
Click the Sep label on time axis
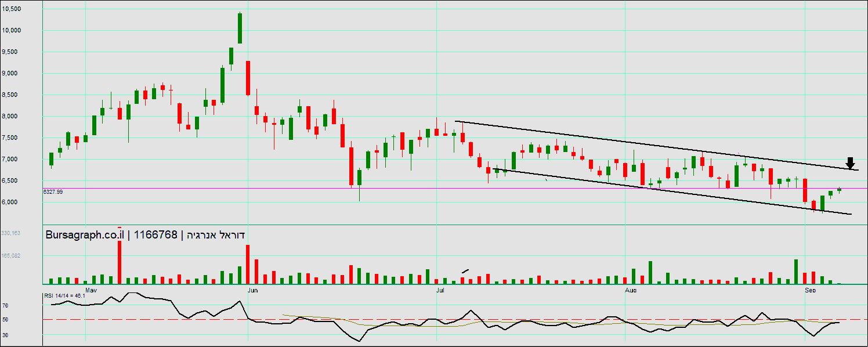(810, 288)
